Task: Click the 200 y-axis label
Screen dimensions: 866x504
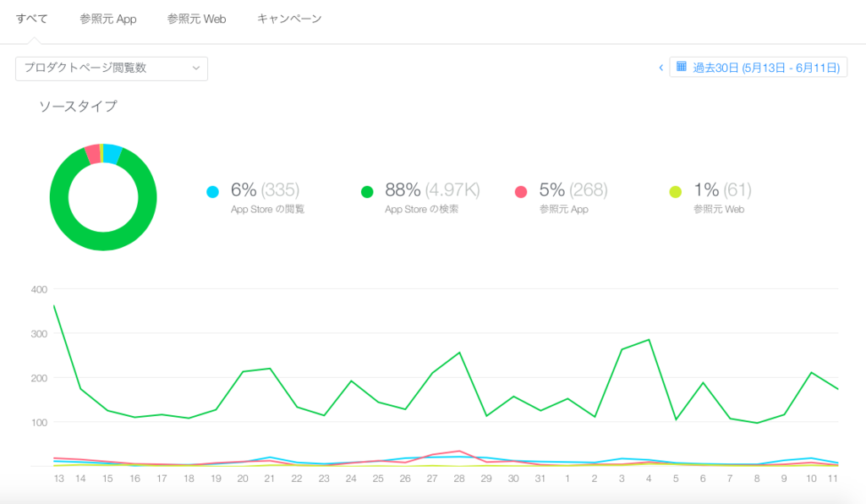Action: [39, 378]
